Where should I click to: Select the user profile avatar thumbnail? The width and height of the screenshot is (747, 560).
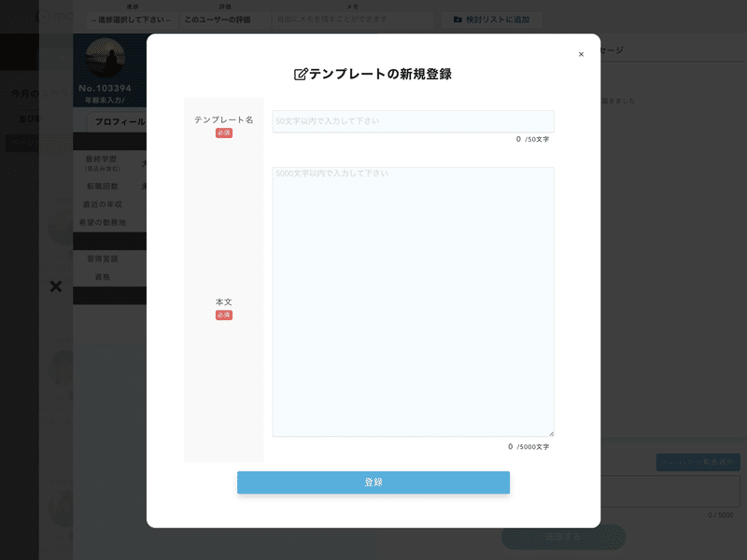click(x=106, y=58)
